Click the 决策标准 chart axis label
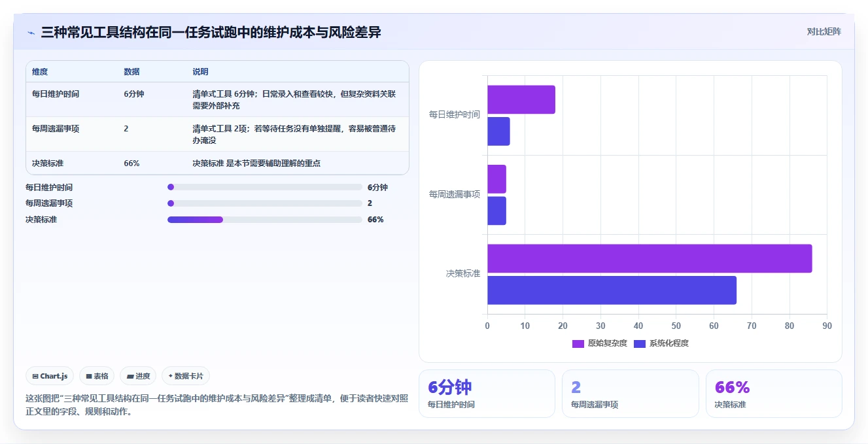The image size is (868, 444). point(463,273)
